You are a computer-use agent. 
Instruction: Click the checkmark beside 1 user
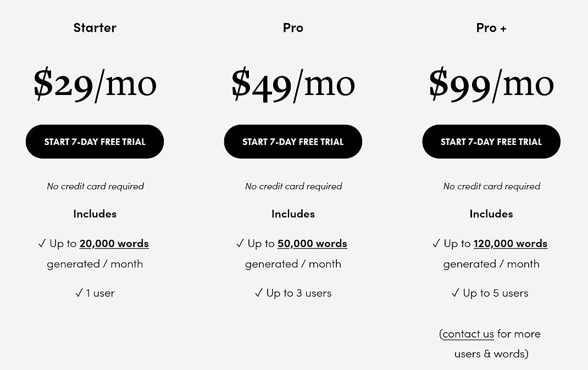pos(79,293)
